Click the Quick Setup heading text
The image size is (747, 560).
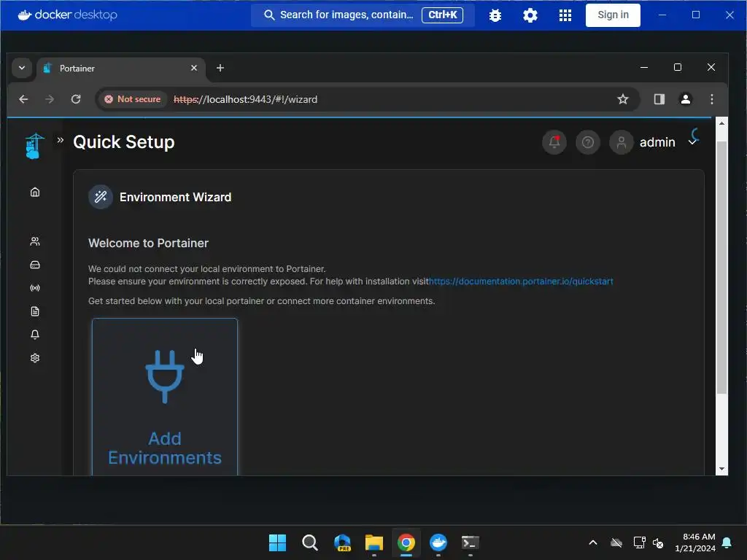[x=124, y=142]
